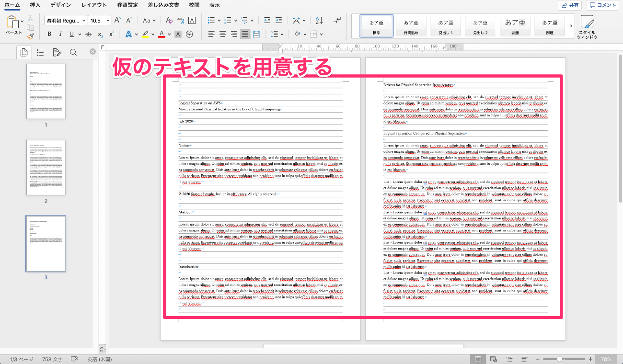The height and width of the screenshot is (364, 623).
Task: Apply subscript x₂ formatting
Action: [x=100, y=34]
